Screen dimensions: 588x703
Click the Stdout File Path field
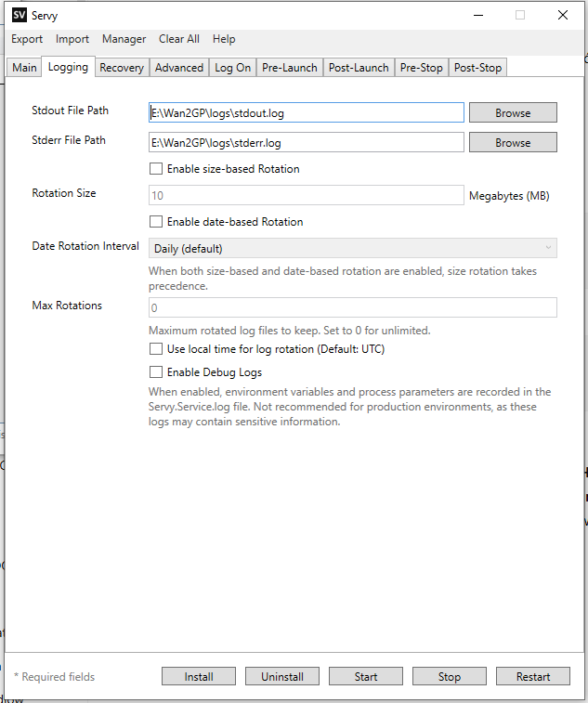pos(307,112)
